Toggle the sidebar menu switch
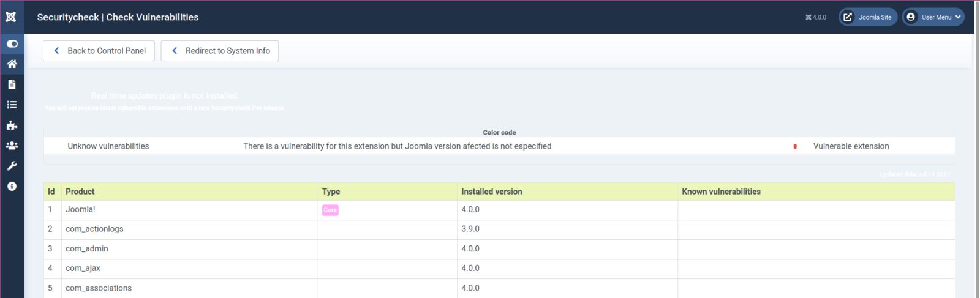980x298 pixels. tap(12, 43)
